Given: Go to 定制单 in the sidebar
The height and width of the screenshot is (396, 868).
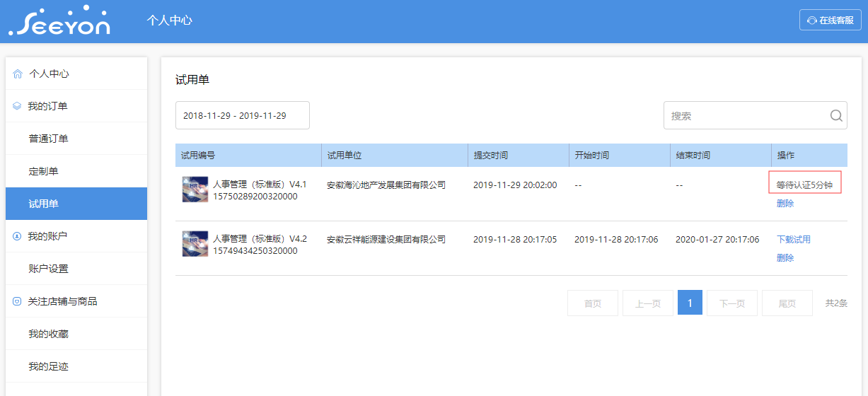Looking at the screenshot, I should tap(76, 171).
